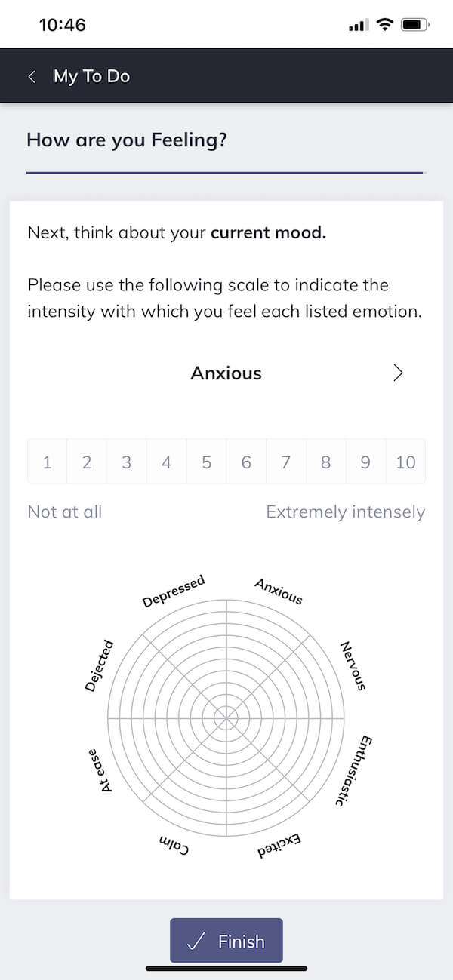The width and height of the screenshot is (453, 980).
Task: Choose intensity 3 for Anxious
Action: tap(127, 462)
